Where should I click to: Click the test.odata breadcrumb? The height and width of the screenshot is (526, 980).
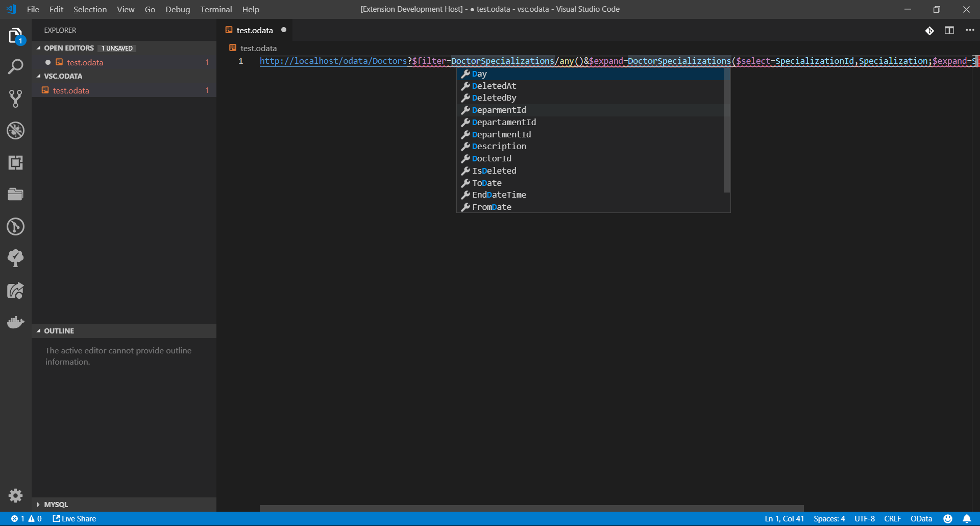259,48
